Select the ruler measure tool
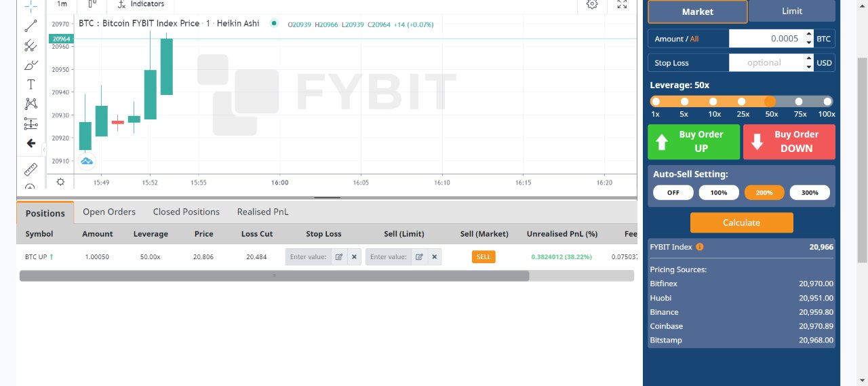 (31, 169)
